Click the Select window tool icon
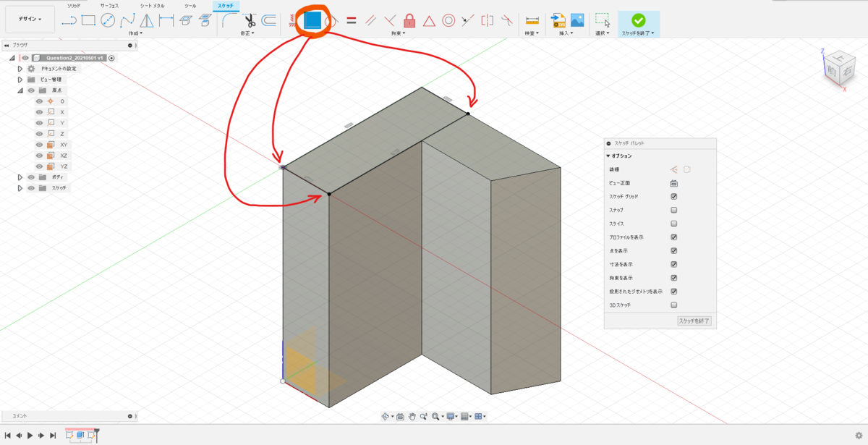Viewport: 868px width, 445px height. point(602,20)
